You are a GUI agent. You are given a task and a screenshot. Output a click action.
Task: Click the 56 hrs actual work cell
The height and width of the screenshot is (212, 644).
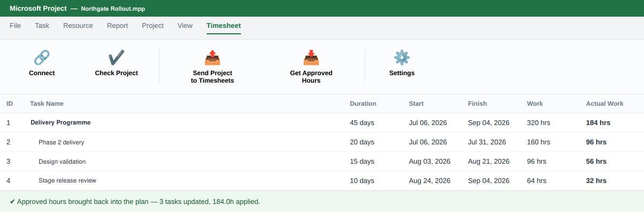pyautogui.click(x=596, y=162)
